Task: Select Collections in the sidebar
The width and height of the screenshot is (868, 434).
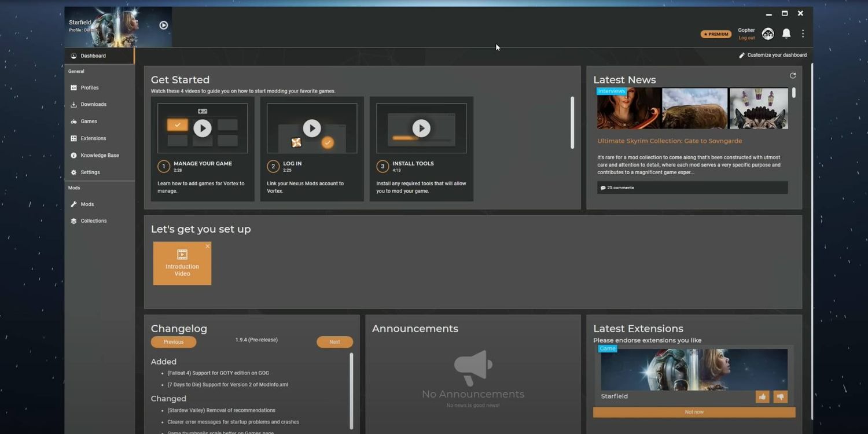Action: click(94, 221)
